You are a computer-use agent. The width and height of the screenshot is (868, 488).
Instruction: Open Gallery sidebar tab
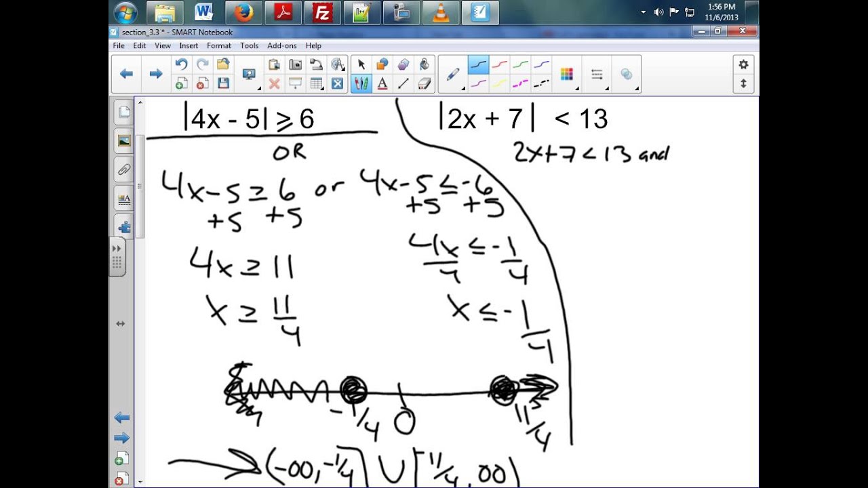[124, 141]
